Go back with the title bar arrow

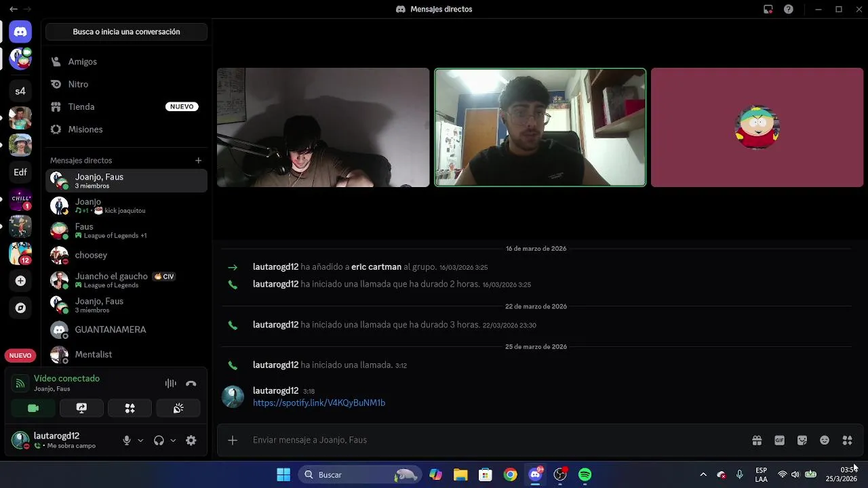click(x=13, y=9)
